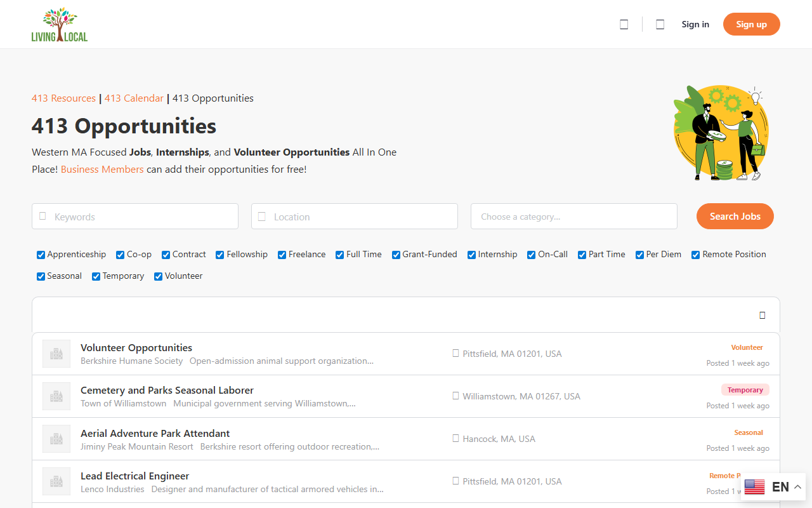The height and width of the screenshot is (508, 812).
Task: Uncheck the Apprenticeship filter
Action: [x=41, y=255]
